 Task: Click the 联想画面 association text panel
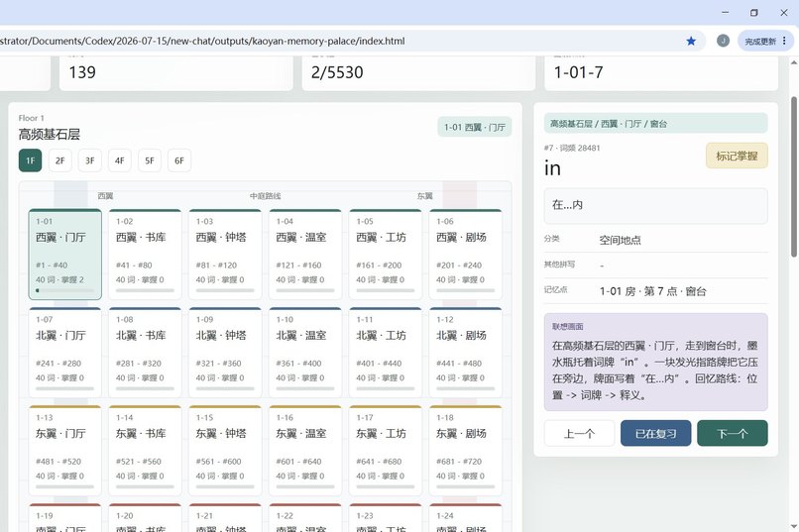coord(656,362)
